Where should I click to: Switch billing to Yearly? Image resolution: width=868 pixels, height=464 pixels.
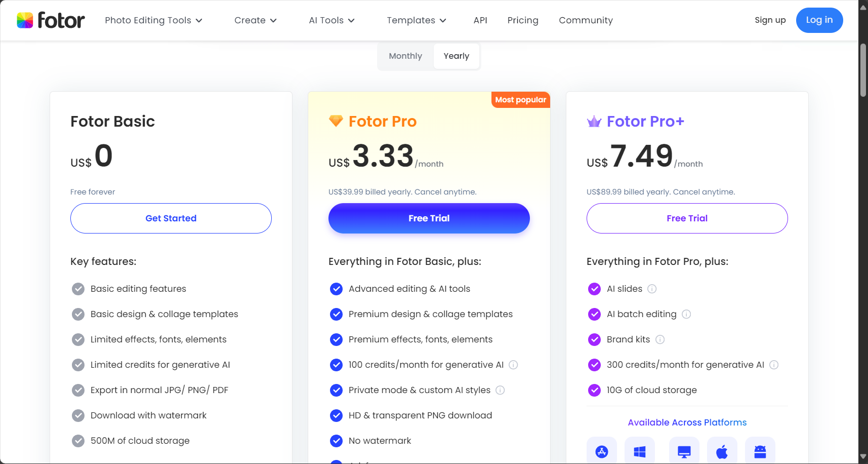pos(457,56)
